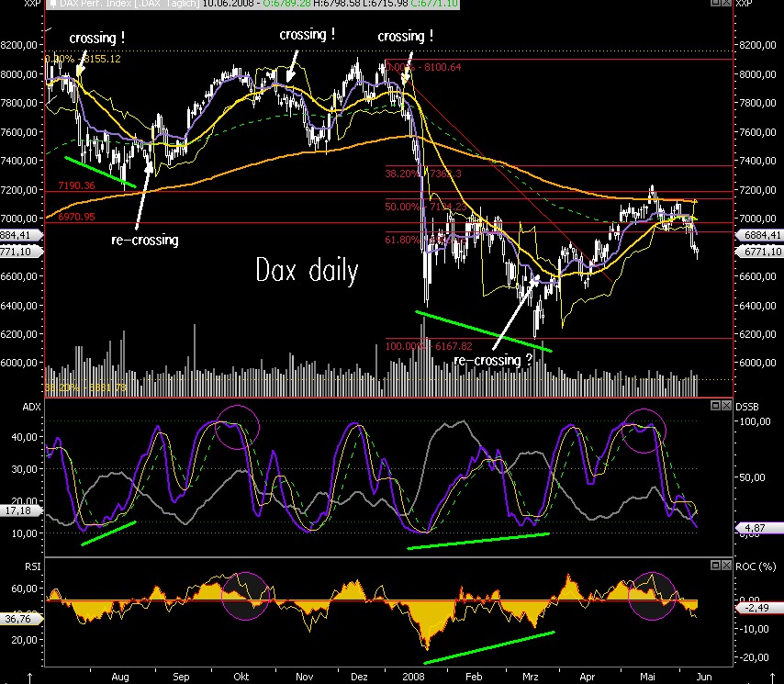Image resolution: width=784 pixels, height=684 pixels.
Task: Click the 7190.36 horizontal line label
Action: [x=76, y=185]
